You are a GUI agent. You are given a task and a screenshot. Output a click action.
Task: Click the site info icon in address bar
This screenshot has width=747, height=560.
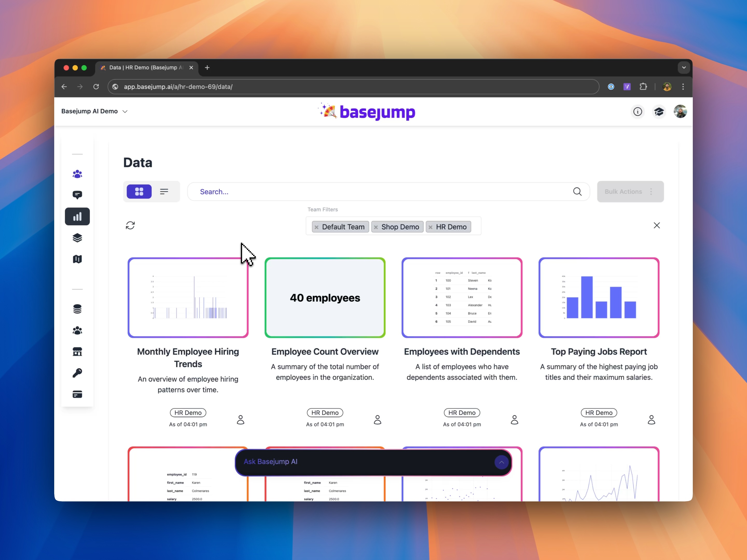[x=115, y=87]
